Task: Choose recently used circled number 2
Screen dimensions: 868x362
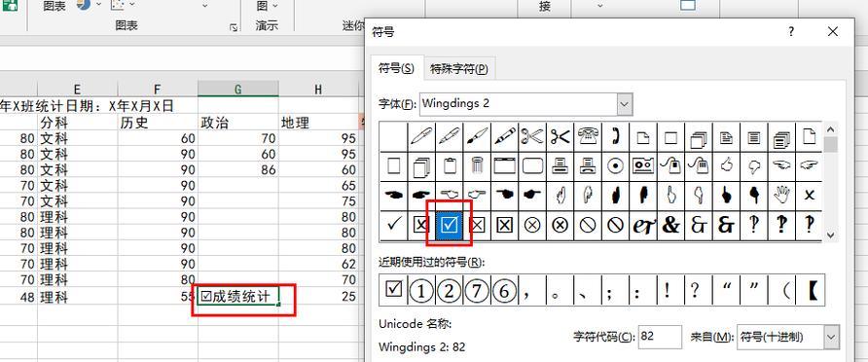Action: coord(449,289)
